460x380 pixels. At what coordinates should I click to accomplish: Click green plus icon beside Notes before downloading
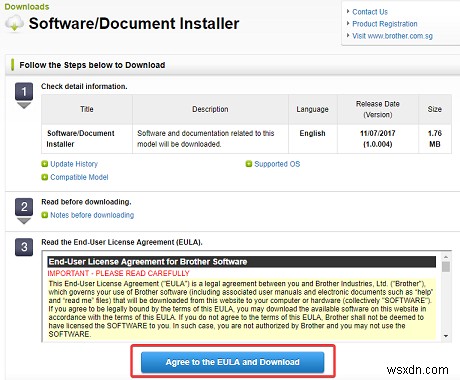click(45, 215)
